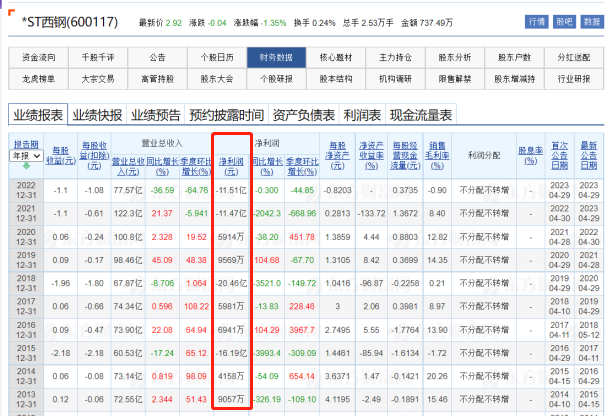Switch to the 业绩快报 tab
Screen dimensions: 607x417
[x=97, y=115]
